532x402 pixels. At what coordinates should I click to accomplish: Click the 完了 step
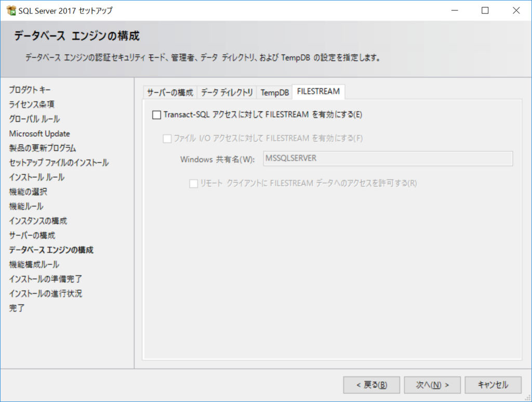pyautogui.click(x=17, y=308)
